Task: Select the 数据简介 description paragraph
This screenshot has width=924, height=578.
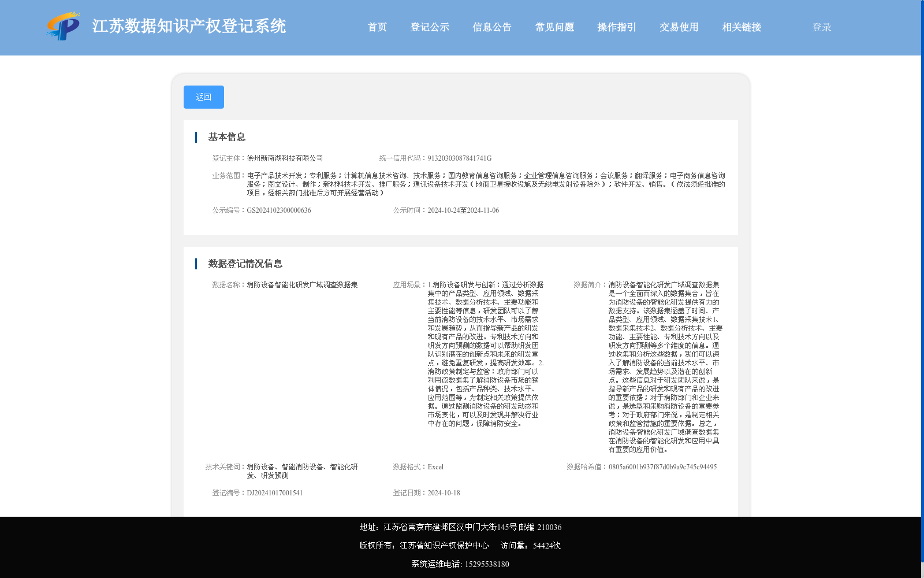Action: tap(665, 367)
